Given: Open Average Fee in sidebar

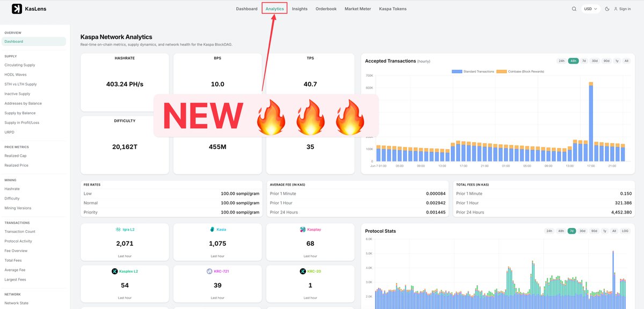Looking at the screenshot, I should [15, 270].
